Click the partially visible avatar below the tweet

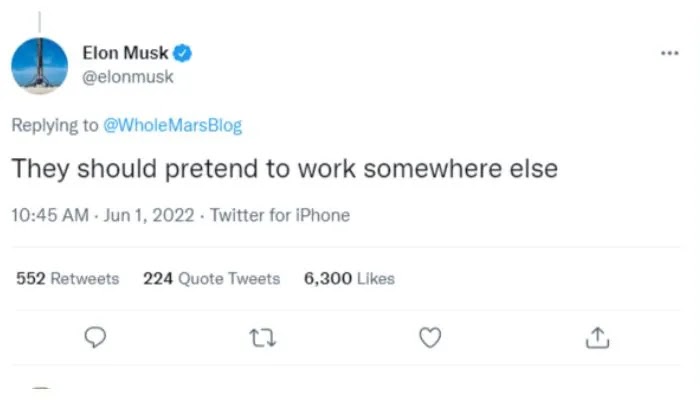pos(40,390)
